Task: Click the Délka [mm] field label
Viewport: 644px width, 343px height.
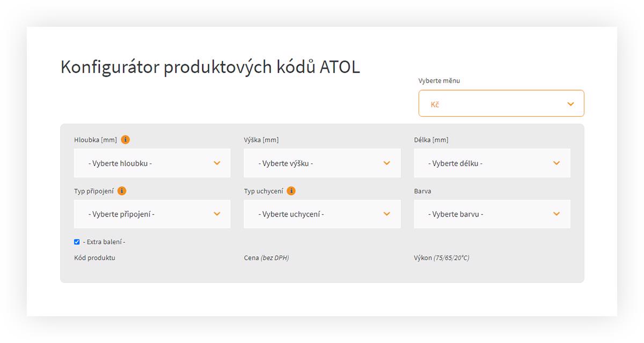Action: [431, 140]
